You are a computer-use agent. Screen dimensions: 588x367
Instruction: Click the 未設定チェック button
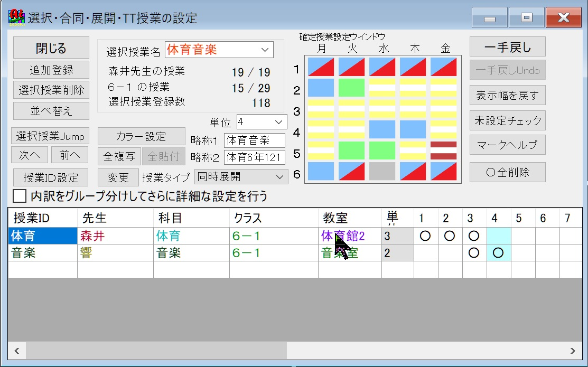pos(507,120)
